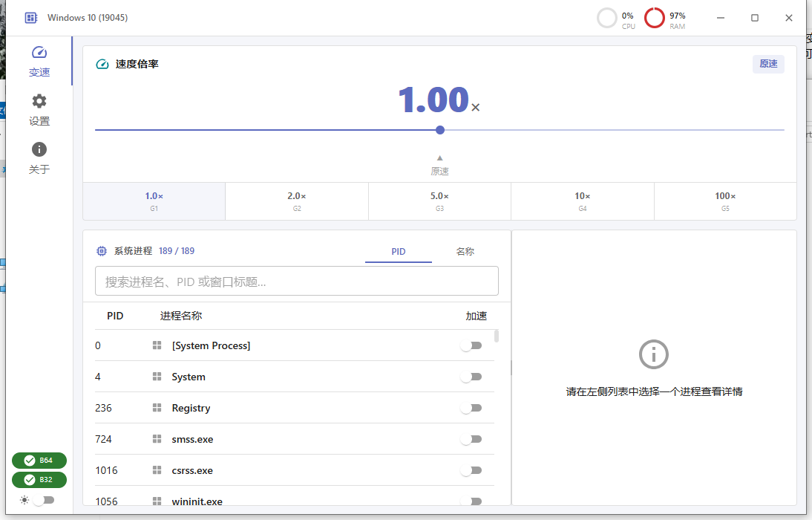
Task: Click the 1.00× speed value display
Action: 439,100
